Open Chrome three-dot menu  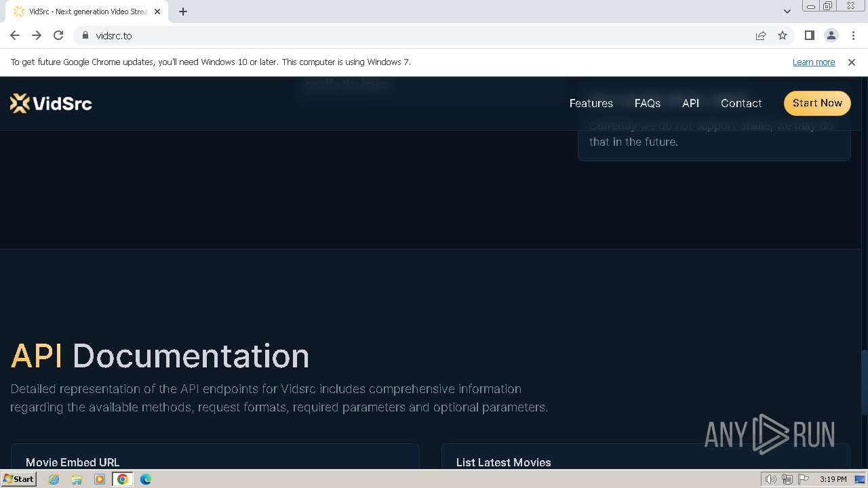click(x=853, y=35)
